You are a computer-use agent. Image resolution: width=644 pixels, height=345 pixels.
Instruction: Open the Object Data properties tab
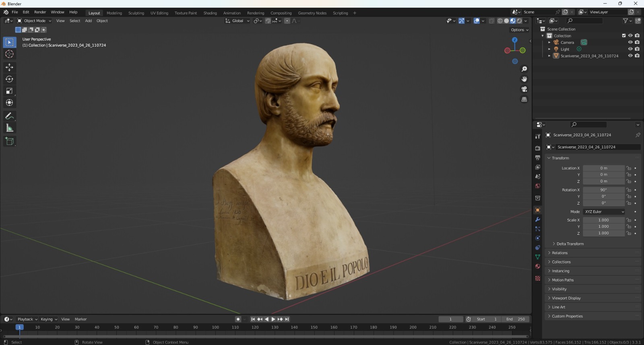pyautogui.click(x=537, y=257)
